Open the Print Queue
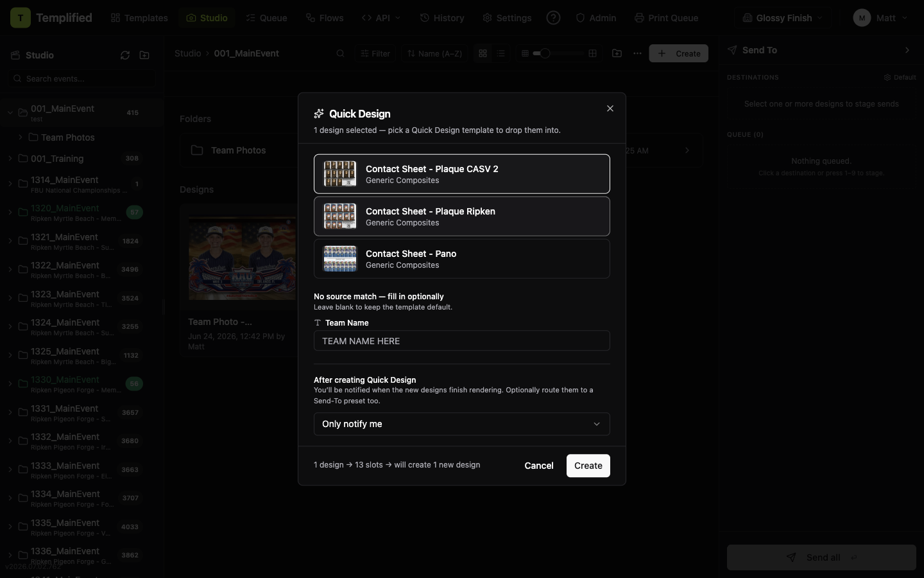 [x=666, y=18]
